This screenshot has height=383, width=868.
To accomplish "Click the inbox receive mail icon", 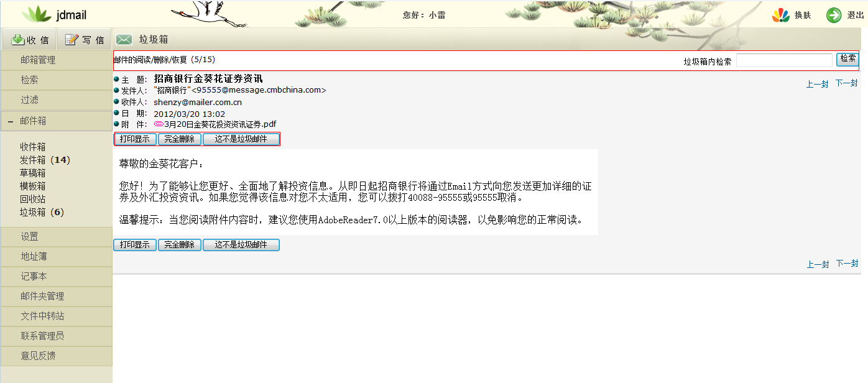I will (x=17, y=40).
